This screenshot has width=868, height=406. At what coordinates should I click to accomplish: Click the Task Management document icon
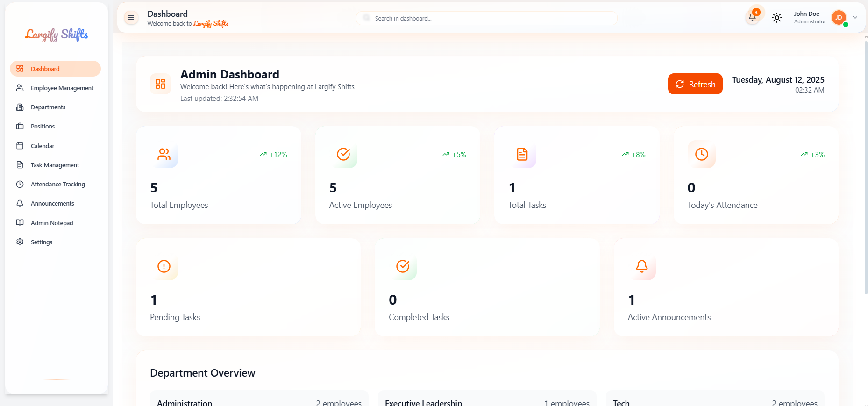[20, 165]
